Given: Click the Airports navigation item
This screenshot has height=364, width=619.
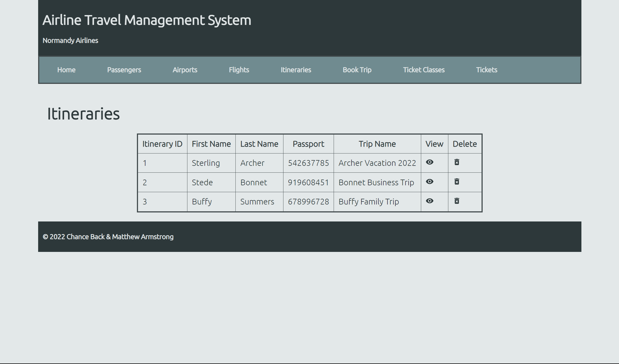Looking at the screenshot, I should pos(185,69).
